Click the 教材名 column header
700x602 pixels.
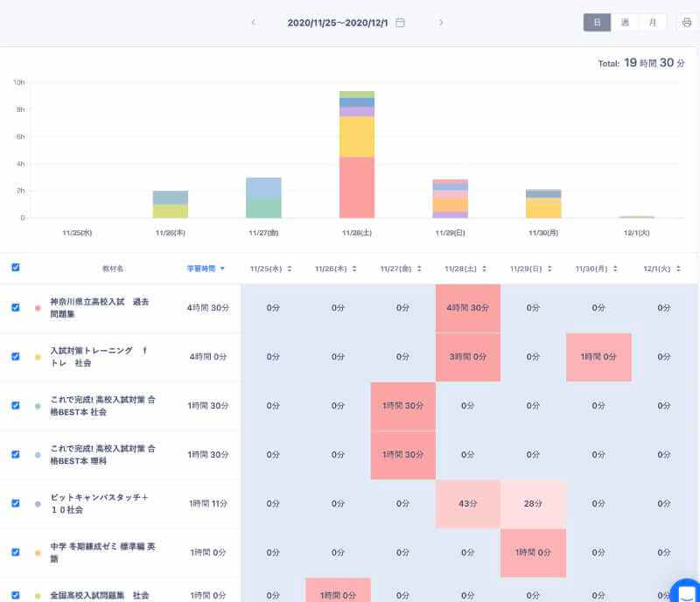pyautogui.click(x=113, y=269)
